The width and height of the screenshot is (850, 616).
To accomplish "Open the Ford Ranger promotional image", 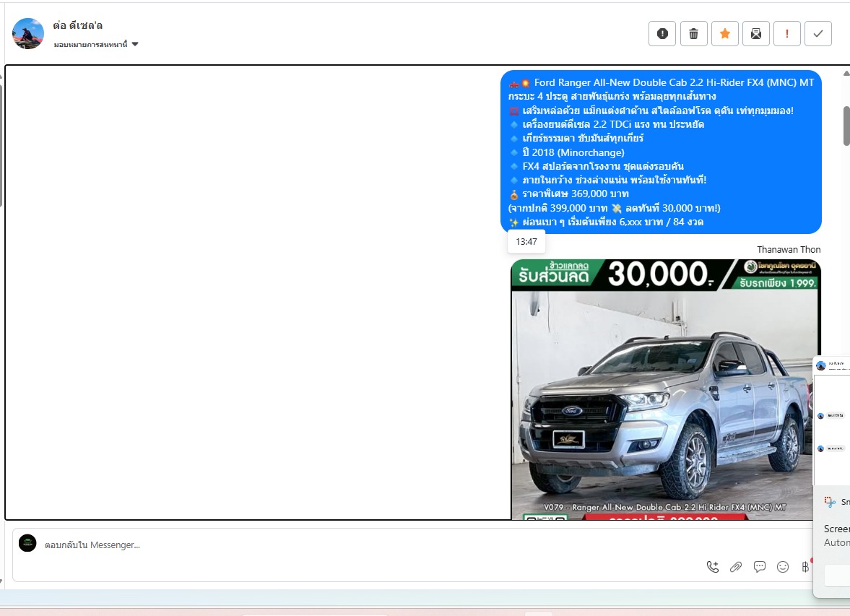I will tap(665, 390).
